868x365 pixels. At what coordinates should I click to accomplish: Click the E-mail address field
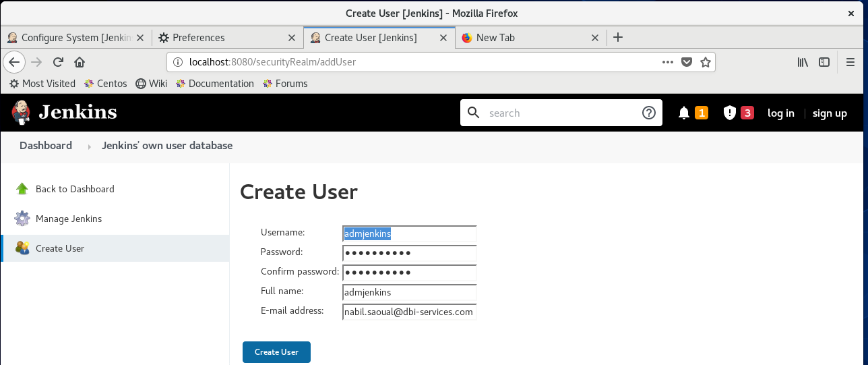(410, 312)
